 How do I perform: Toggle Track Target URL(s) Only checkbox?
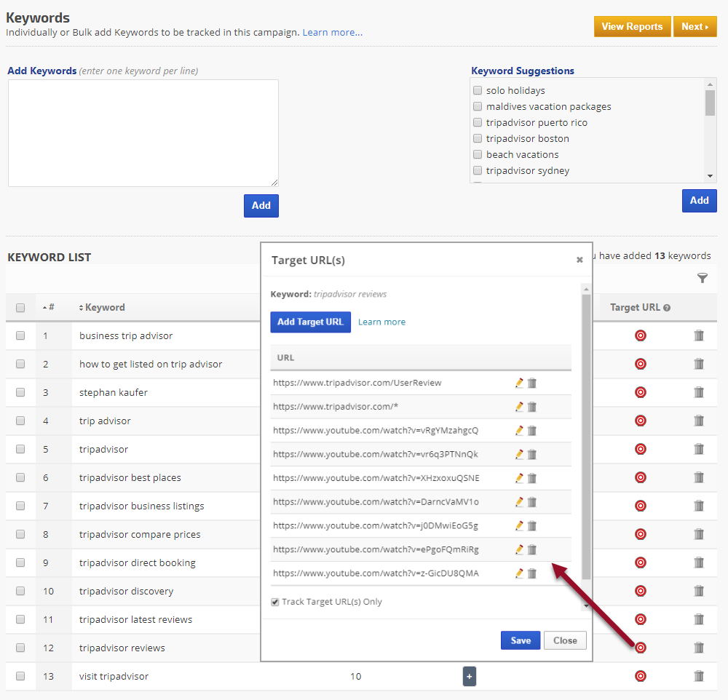(x=275, y=602)
